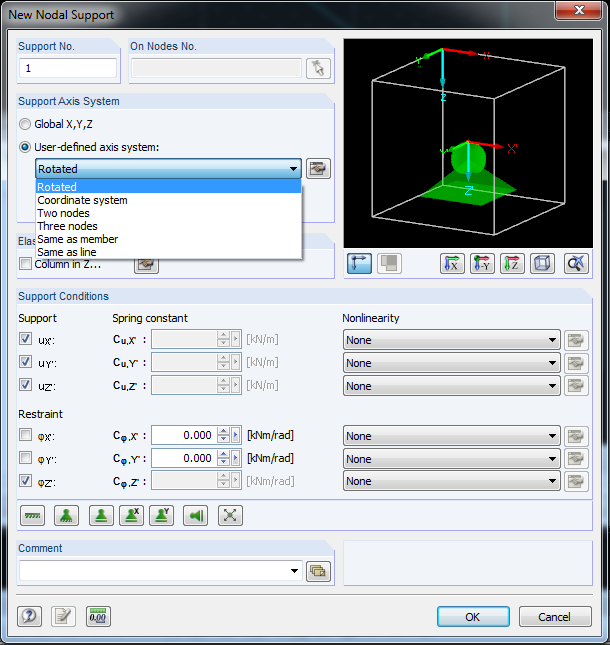
Task: Expand the Comment dropdown arrow
Action: tap(294, 571)
